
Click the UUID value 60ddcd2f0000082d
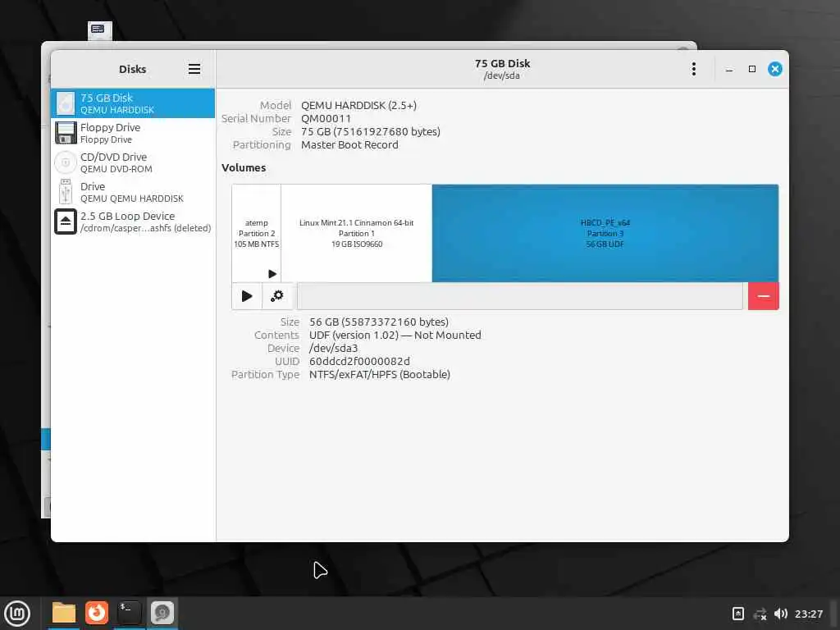359,361
